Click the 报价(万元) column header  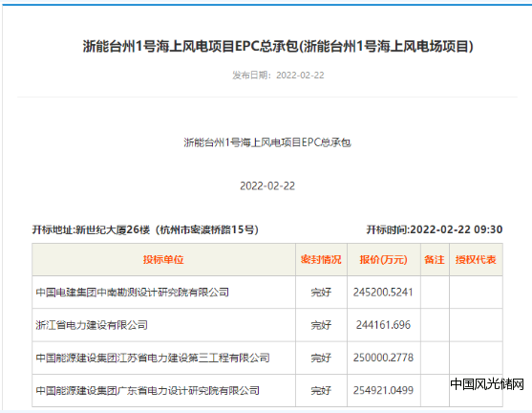(x=383, y=259)
